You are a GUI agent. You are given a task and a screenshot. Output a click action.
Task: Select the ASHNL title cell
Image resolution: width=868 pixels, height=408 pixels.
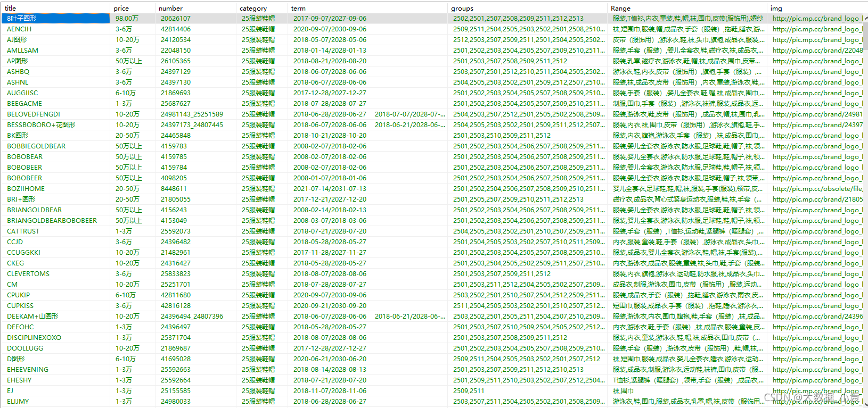tap(55, 82)
